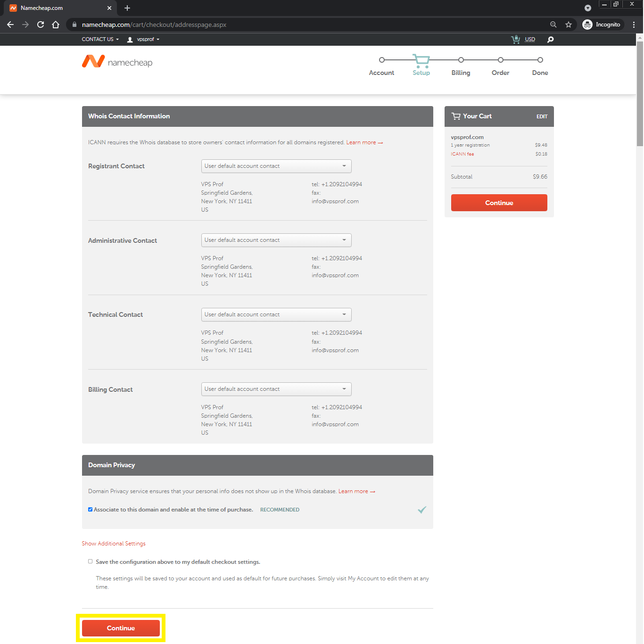Click the Chrome tab search down-arrow icon

588,8
